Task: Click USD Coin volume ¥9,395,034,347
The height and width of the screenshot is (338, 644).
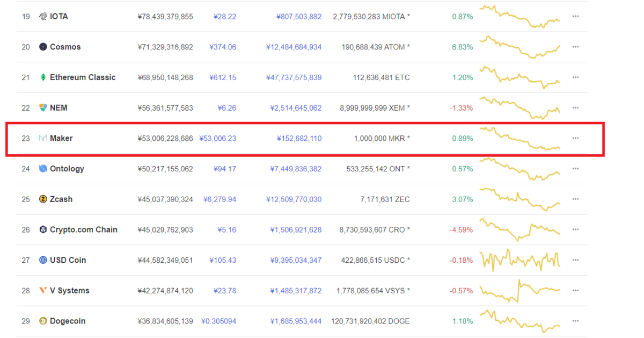Action: 296,260
